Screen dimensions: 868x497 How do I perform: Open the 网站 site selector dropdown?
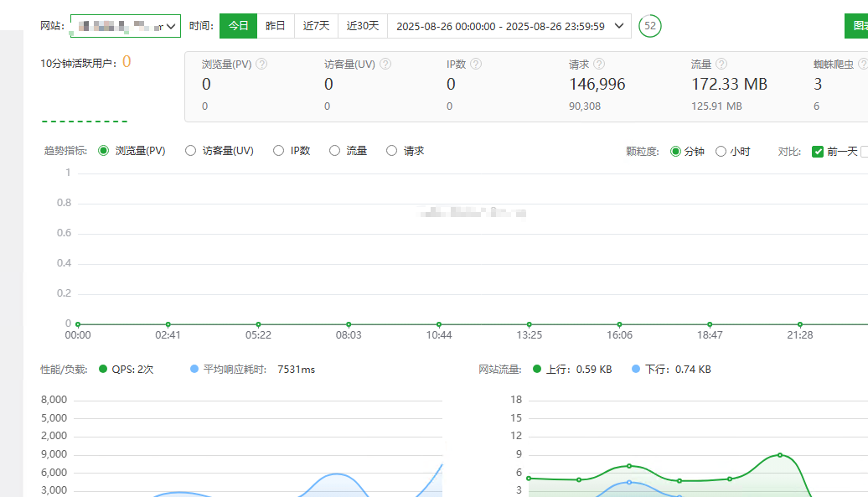click(x=126, y=26)
